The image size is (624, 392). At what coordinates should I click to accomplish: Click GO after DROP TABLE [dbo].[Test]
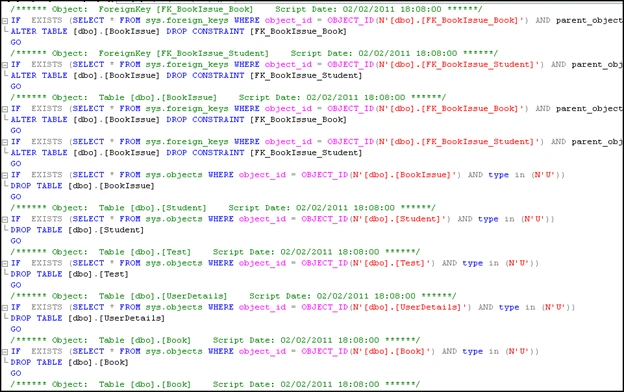[x=16, y=285]
